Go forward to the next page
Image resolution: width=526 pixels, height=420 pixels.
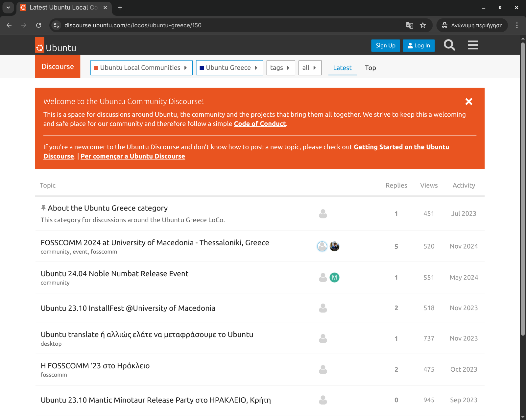tap(24, 25)
